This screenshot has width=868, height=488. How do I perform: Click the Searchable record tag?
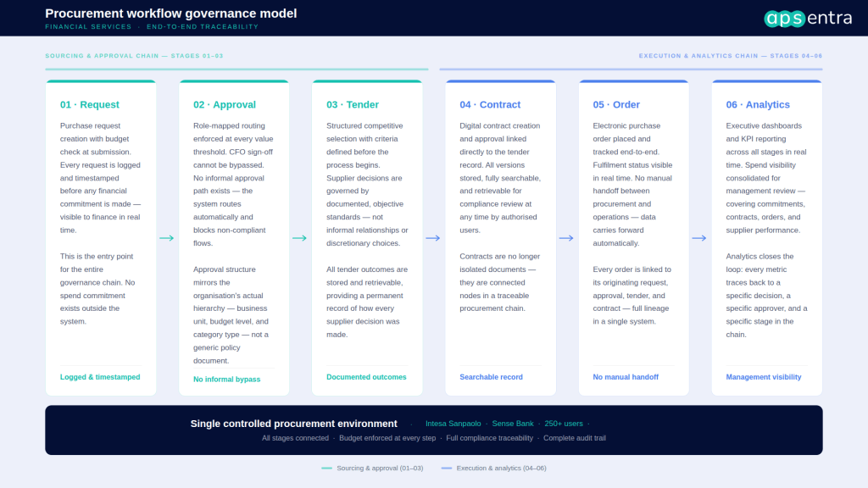point(491,377)
